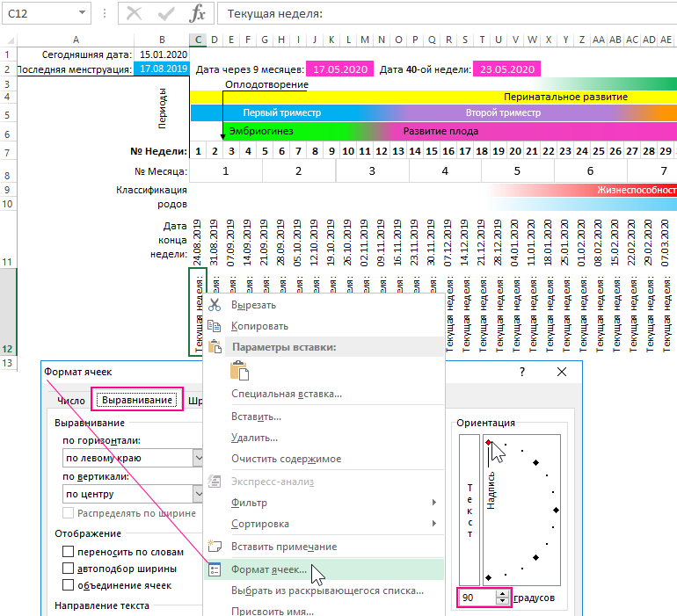Click 'Очистить содержимое' in the context menu
This screenshot has width=677, height=616.
click(x=286, y=459)
